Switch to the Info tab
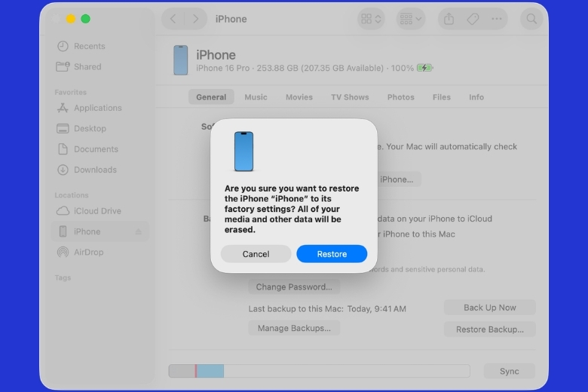 point(476,97)
